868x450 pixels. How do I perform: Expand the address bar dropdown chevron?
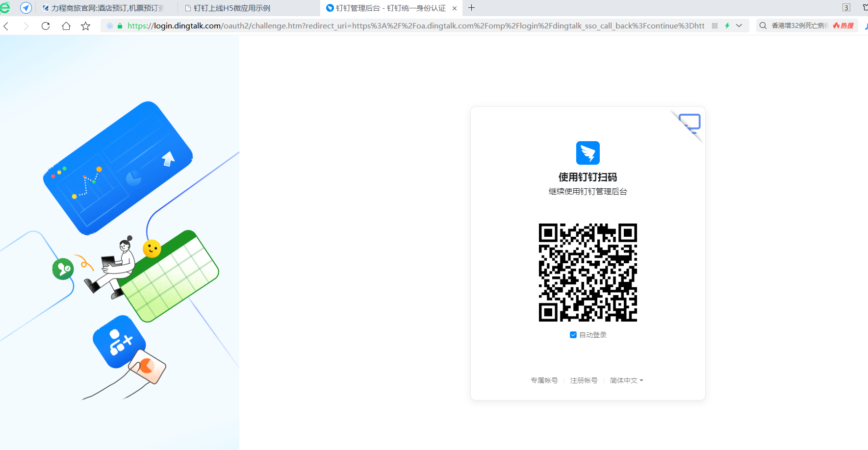pos(739,26)
